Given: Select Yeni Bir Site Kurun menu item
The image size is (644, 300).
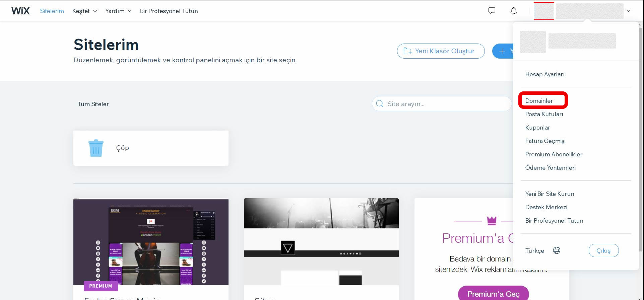Looking at the screenshot, I should 550,194.
